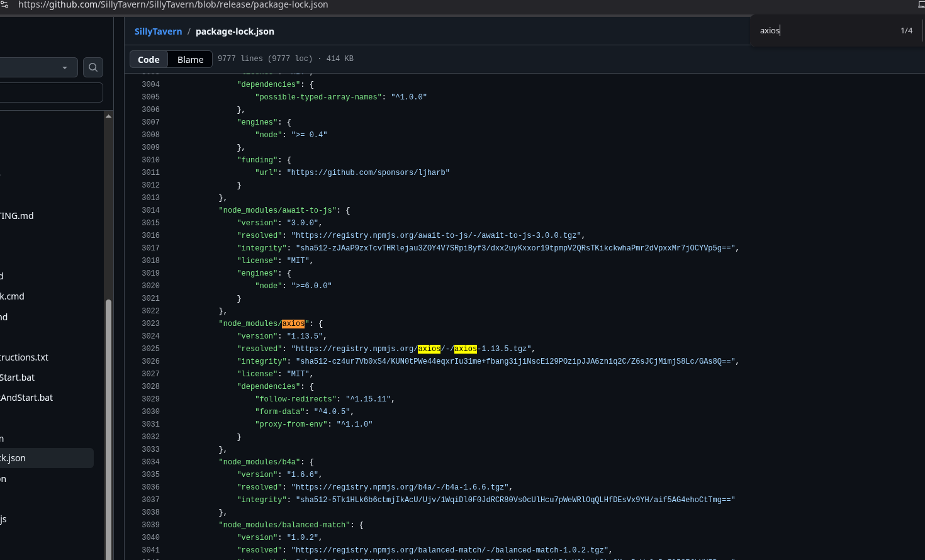The height and width of the screenshot is (560, 925).
Task: Click line number 3023
Action: [151, 323]
